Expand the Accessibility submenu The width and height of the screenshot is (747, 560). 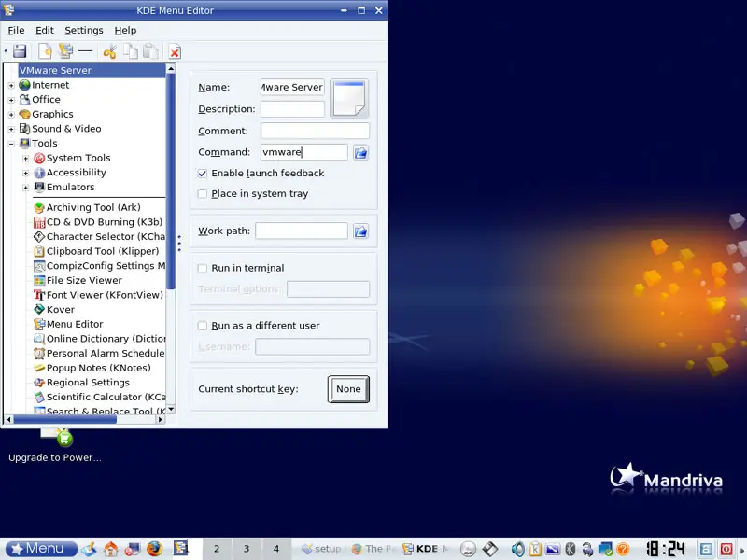[26, 173]
